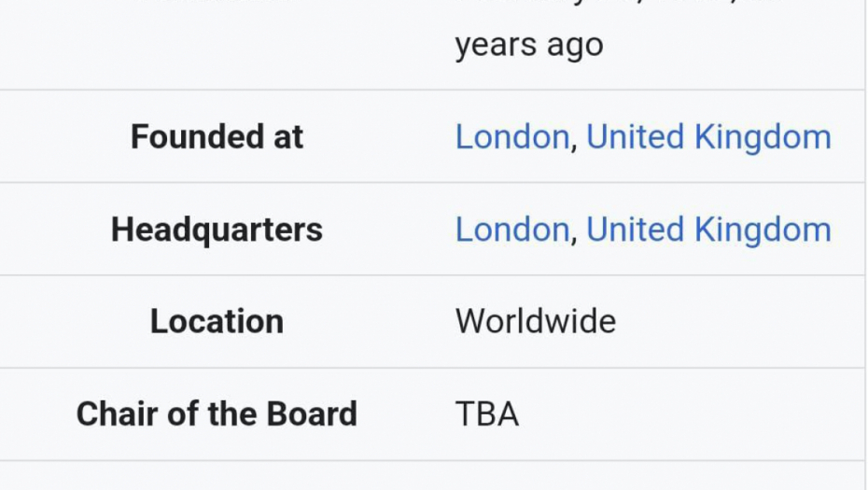Click divider between Location and Chair rows
Screen dimensions: 868x490
pos(431,368)
